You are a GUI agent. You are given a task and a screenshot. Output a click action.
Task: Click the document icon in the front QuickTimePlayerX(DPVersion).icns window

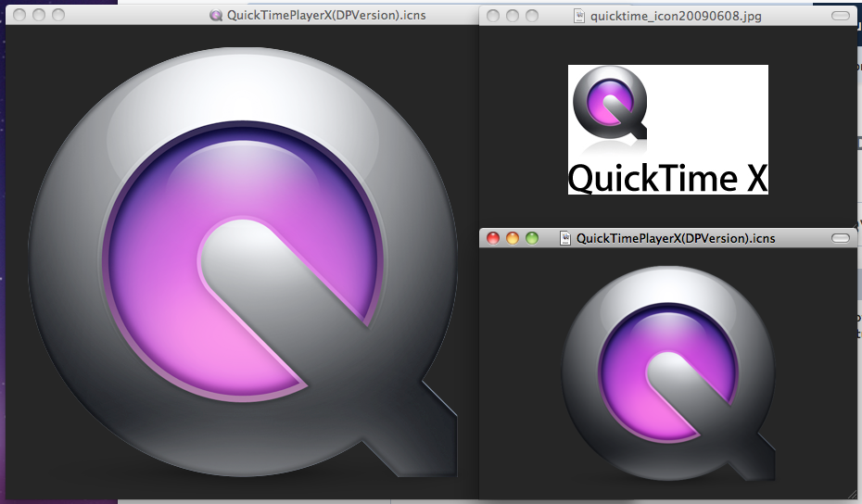pos(564,238)
